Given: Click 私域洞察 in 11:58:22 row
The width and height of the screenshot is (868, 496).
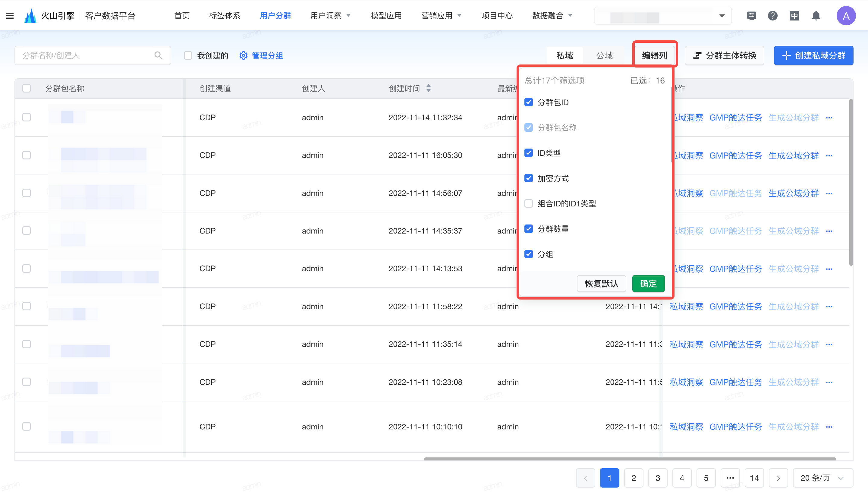Looking at the screenshot, I should 686,307.
